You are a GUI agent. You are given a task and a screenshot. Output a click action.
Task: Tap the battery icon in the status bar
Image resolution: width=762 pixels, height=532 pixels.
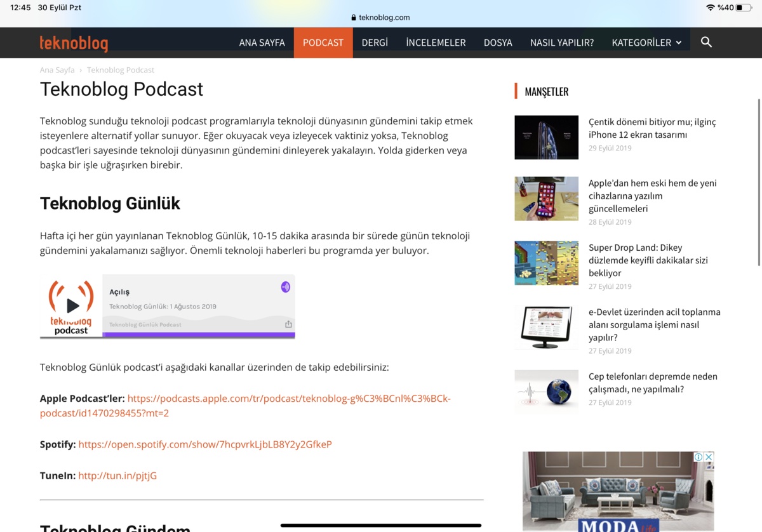[x=744, y=8]
